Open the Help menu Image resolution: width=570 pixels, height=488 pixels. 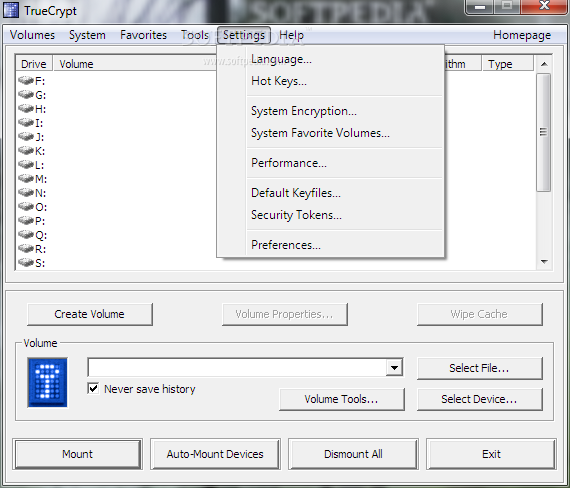pyautogui.click(x=292, y=35)
